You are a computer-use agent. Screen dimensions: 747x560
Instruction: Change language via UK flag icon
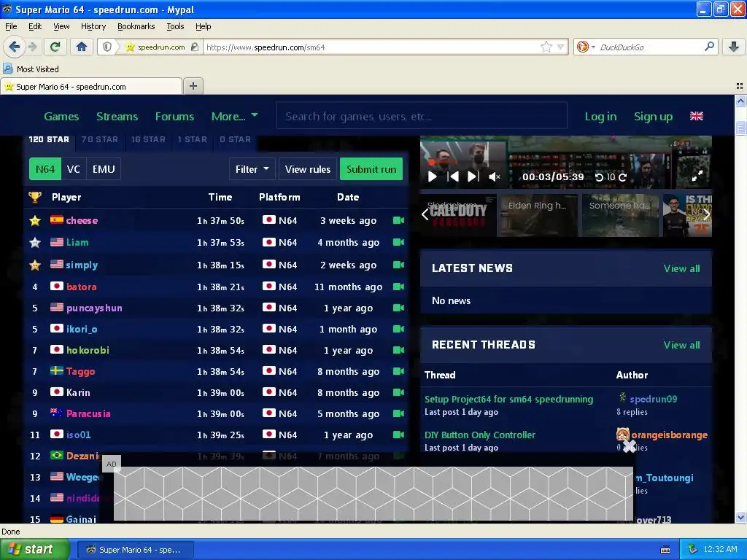point(696,116)
